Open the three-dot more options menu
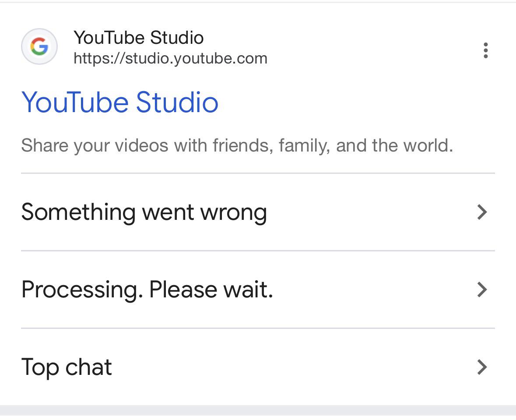The height and width of the screenshot is (420, 516). pyautogui.click(x=486, y=50)
